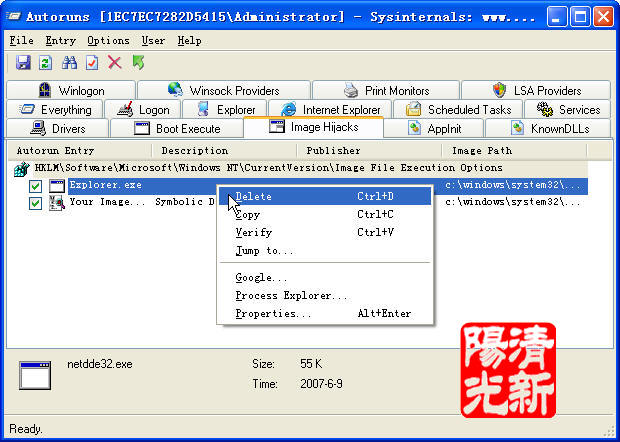Open the User menu

pyautogui.click(x=153, y=40)
